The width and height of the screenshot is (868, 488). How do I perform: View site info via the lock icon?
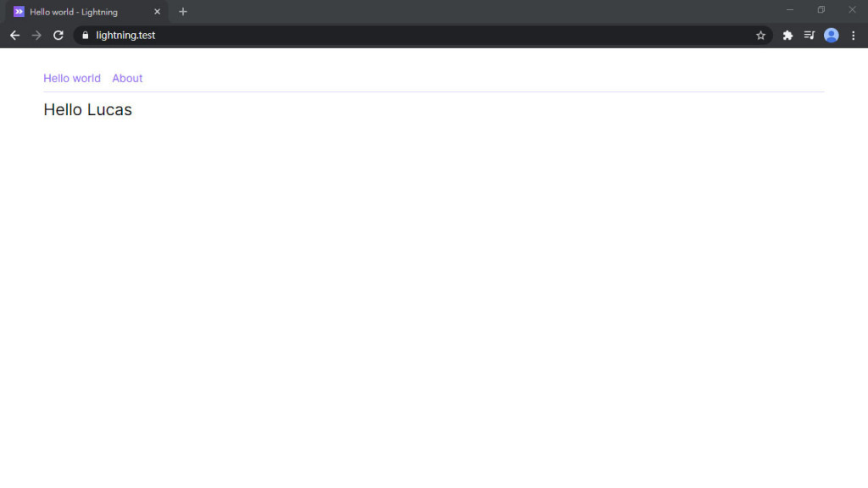(x=86, y=36)
